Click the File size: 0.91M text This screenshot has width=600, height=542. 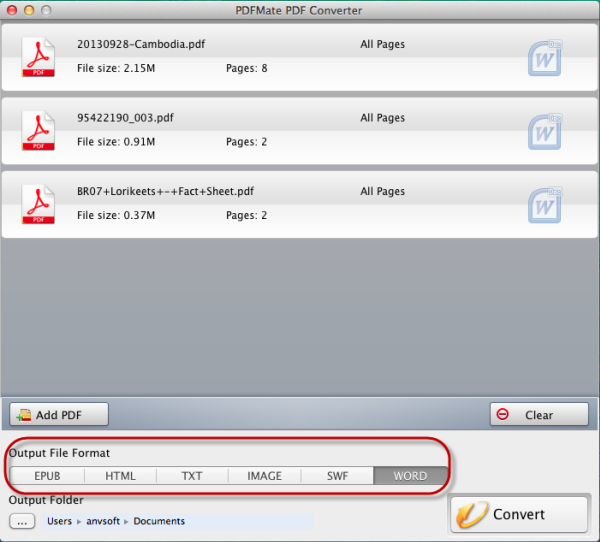point(116,142)
